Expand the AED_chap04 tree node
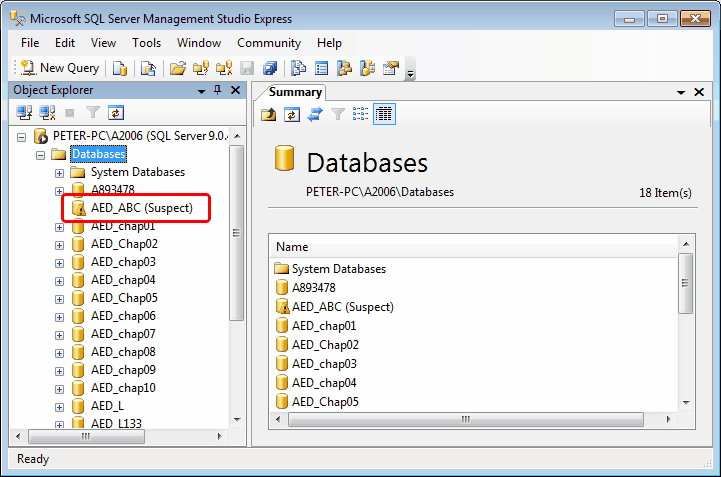The image size is (721, 477). pos(59,281)
